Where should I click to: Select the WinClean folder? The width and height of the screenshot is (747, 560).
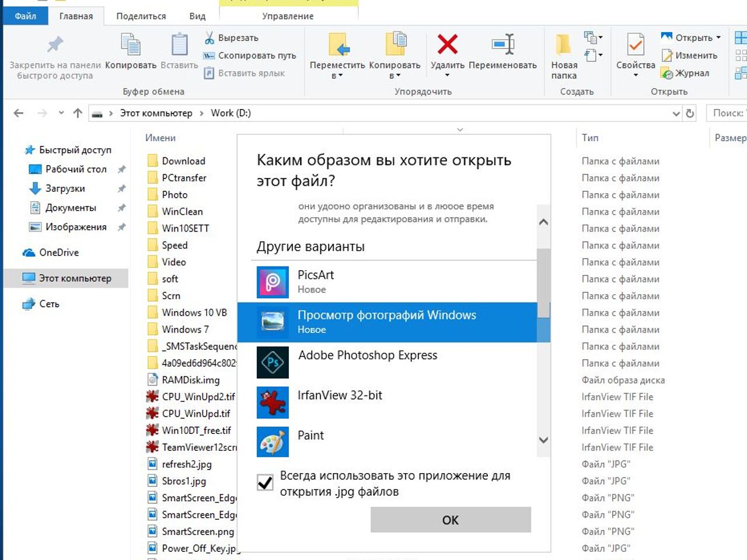(182, 212)
